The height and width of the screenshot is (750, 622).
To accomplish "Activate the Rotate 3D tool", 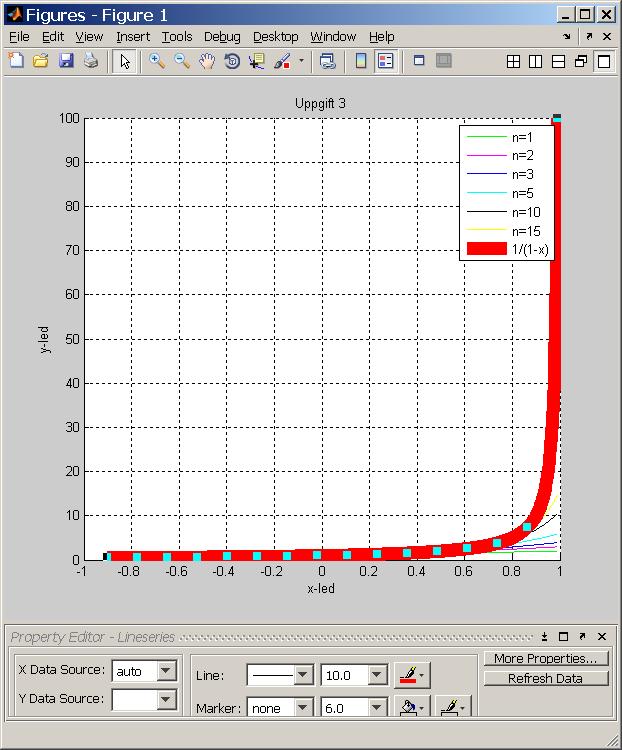I will (232, 61).
